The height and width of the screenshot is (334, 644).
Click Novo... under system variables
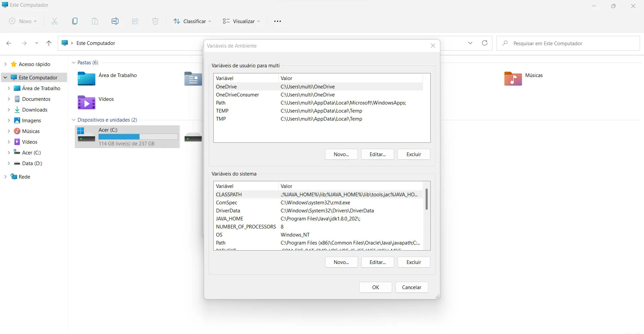pyautogui.click(x=341, y=262)
